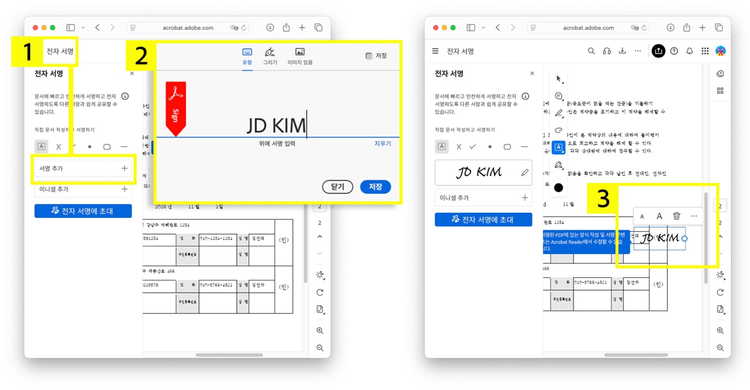The image size is (750, 390).
Task: Go back in left Safari window
Action: (x=98, y=28)
